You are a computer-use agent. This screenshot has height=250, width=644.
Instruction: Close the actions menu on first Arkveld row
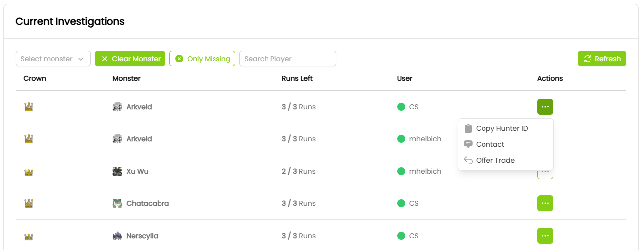pos(545,107)
